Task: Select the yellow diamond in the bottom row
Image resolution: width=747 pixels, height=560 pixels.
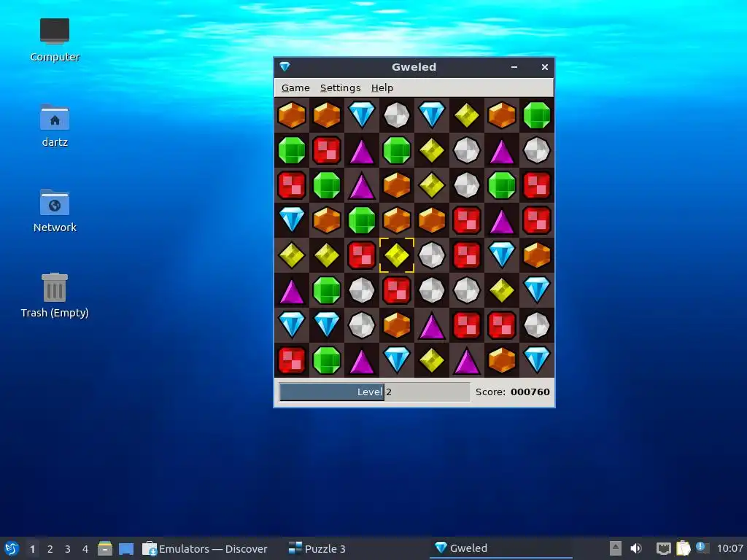Action: tap(432, 360)
